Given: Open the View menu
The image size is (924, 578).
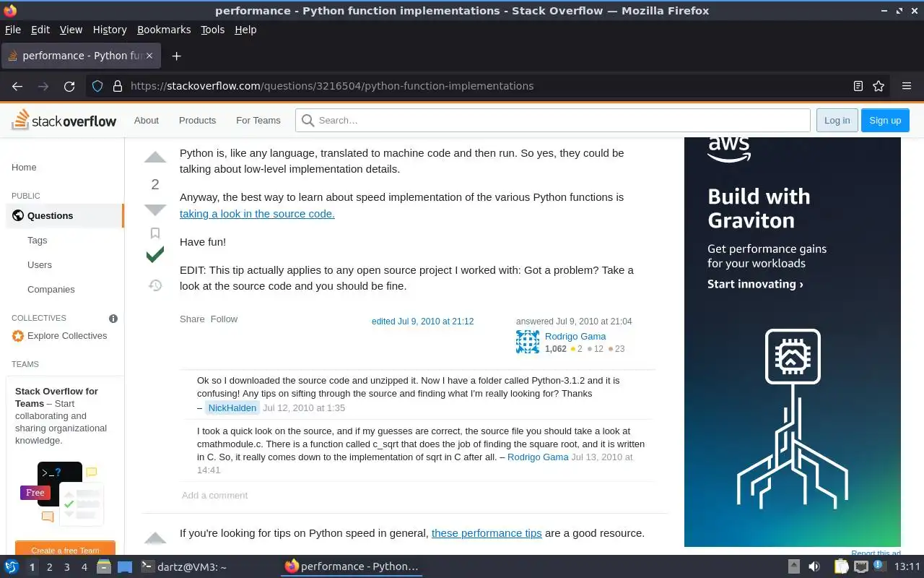Looking at the screenshot, I should (71, 30).
